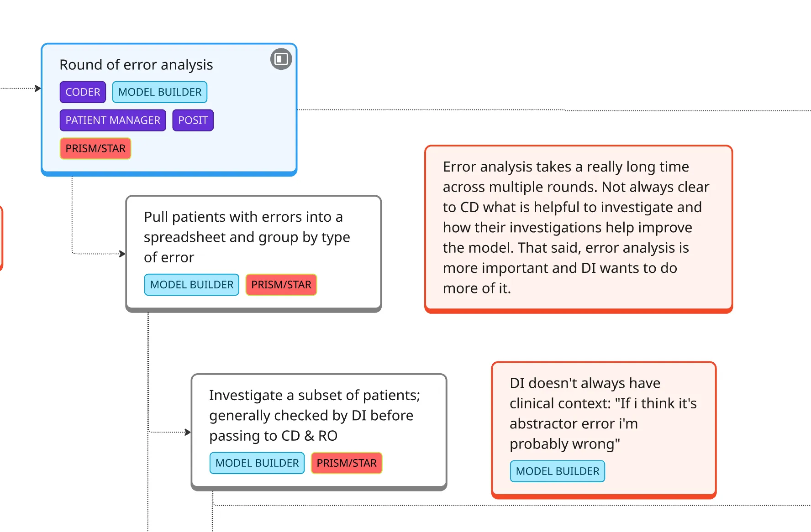
Task: Click MODEL BUILDER tag on clinical context note
Action: 558,471
